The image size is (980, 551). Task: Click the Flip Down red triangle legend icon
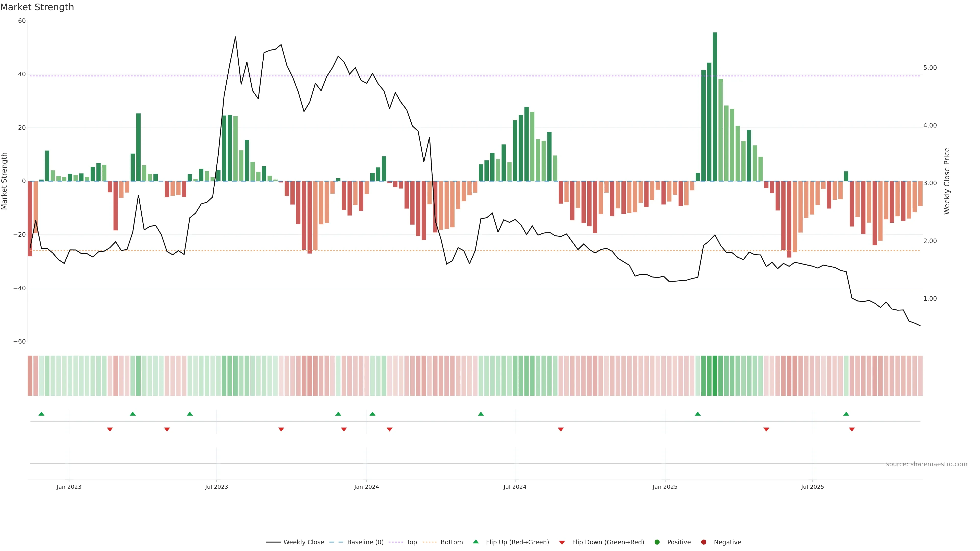562,543
